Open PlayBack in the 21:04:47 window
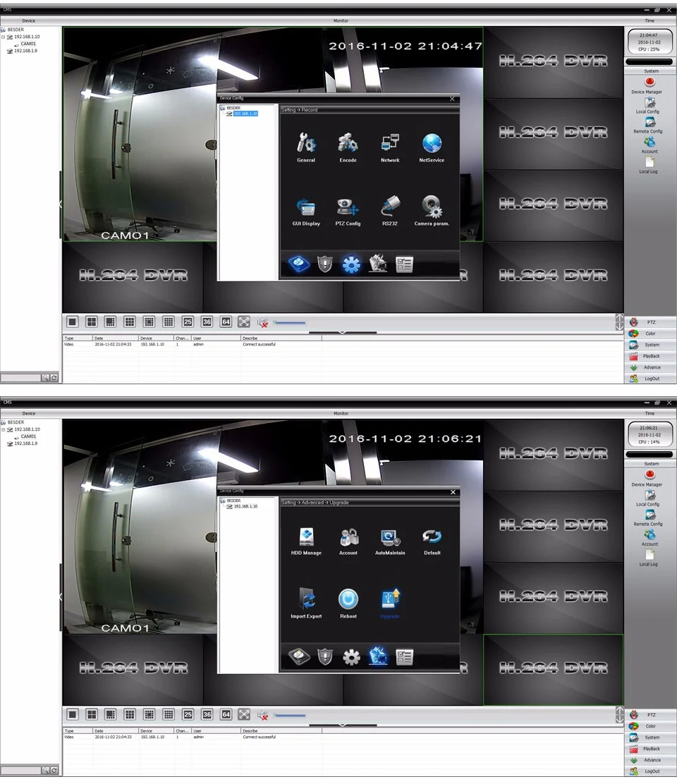677x784 pixels. [x=650, y=356]
